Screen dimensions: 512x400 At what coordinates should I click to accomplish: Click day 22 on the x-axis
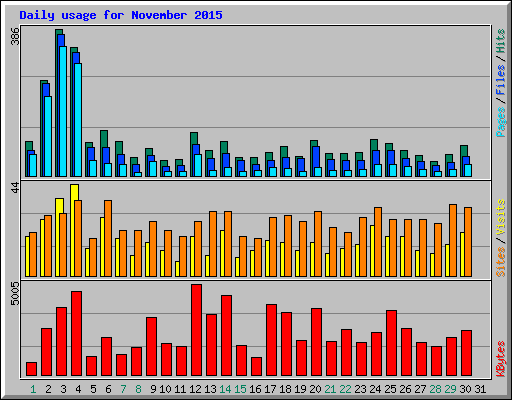(345, 389)
